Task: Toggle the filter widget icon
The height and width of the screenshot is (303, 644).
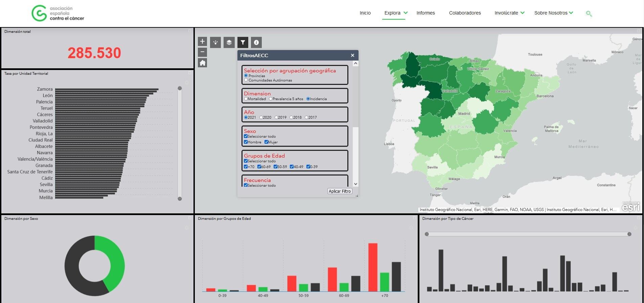Action: point(243,43)
